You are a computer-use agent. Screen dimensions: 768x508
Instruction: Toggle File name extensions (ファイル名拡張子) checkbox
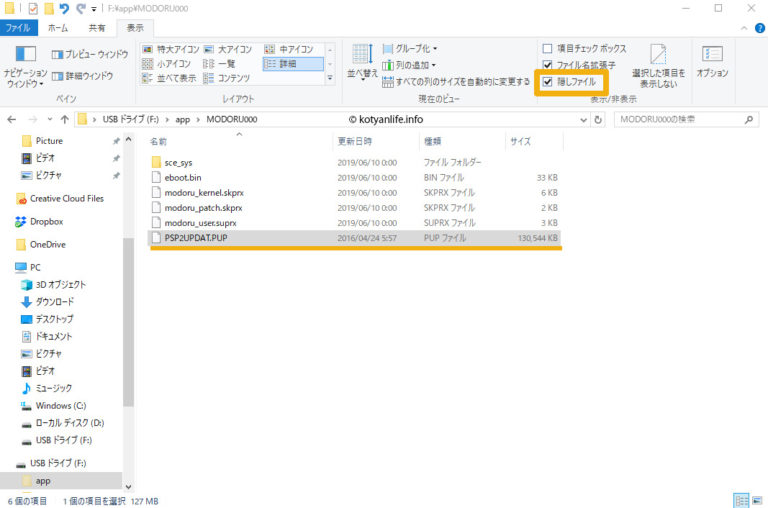pyautogui.click(x=547, y=64)
